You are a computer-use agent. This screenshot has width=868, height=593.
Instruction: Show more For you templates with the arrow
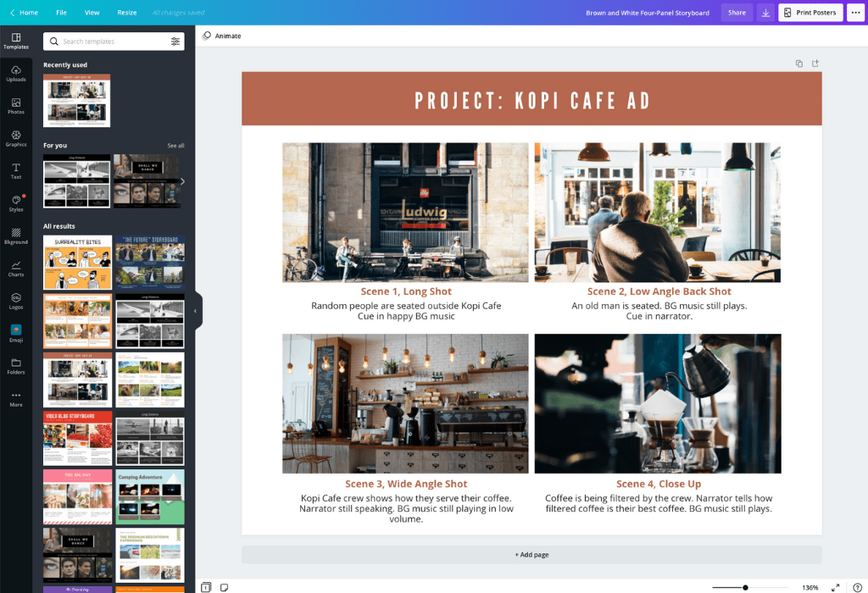click(181, 181)
